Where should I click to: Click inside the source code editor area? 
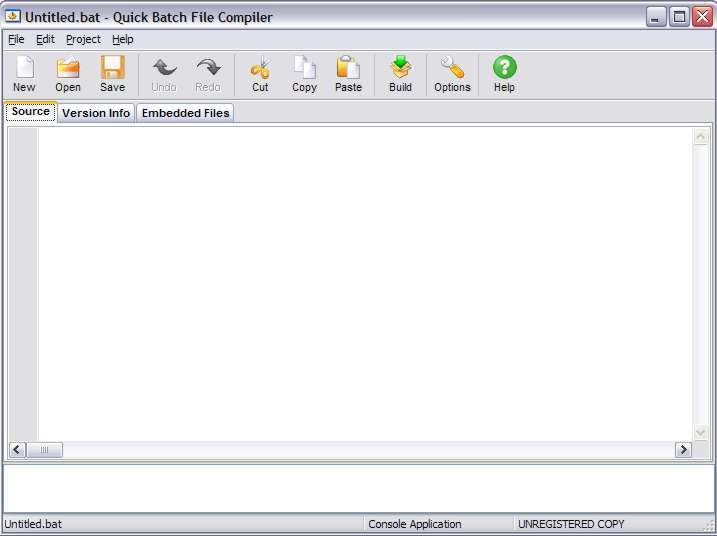365,284
